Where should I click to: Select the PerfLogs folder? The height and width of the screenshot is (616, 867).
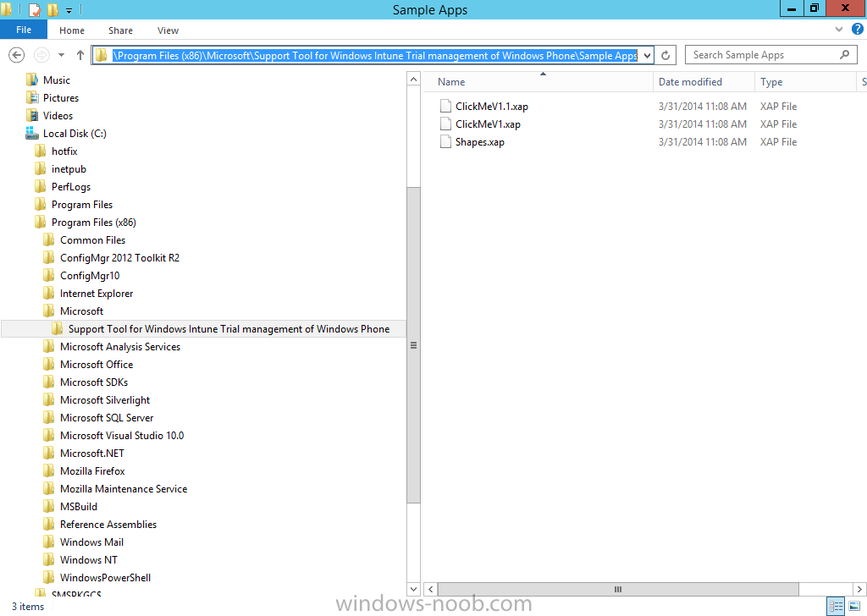(x=71, y=187)
